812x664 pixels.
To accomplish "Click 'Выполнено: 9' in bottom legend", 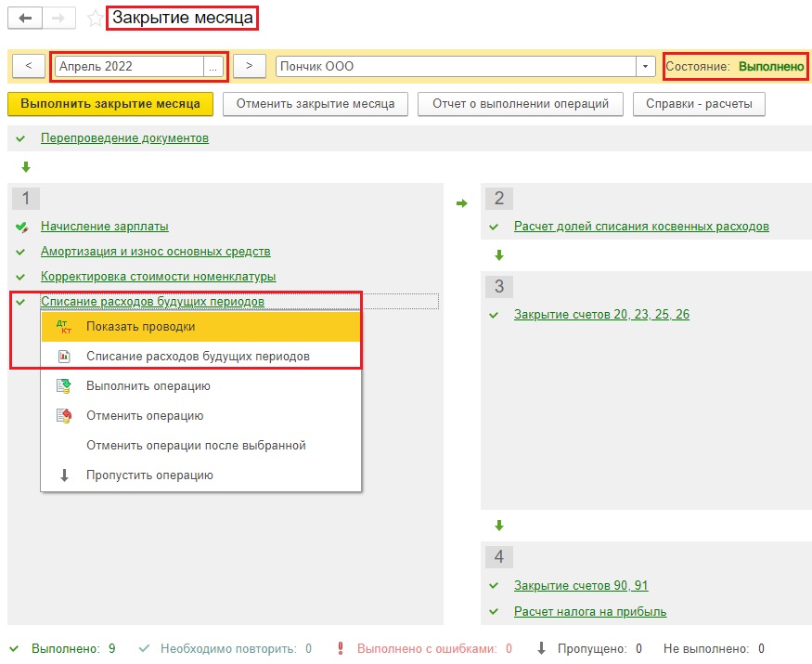I will pos(73,649).
